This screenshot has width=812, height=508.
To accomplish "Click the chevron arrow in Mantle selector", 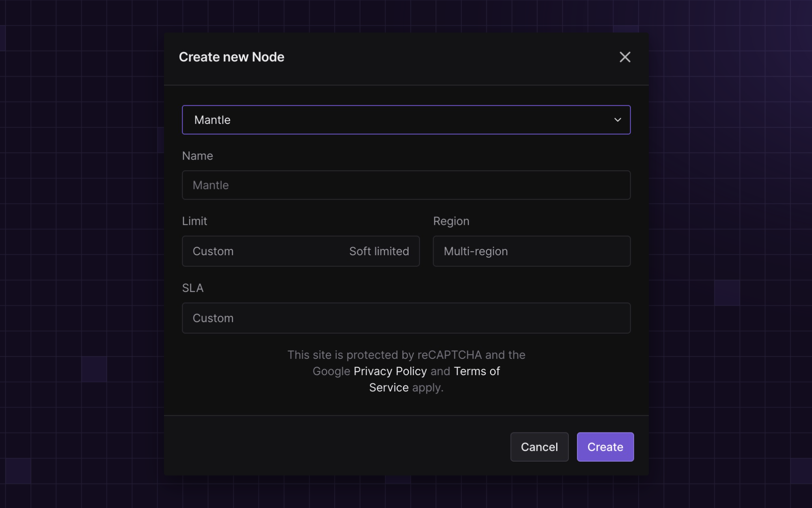I will [617, 120].
